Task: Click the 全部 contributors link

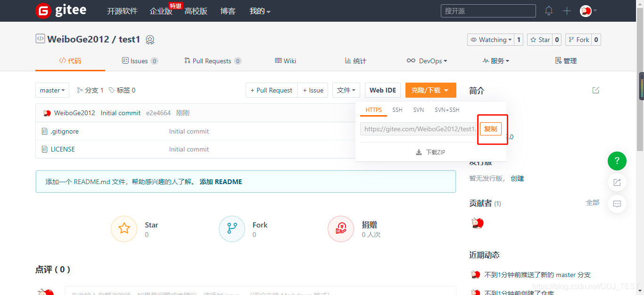Action: 593,202
